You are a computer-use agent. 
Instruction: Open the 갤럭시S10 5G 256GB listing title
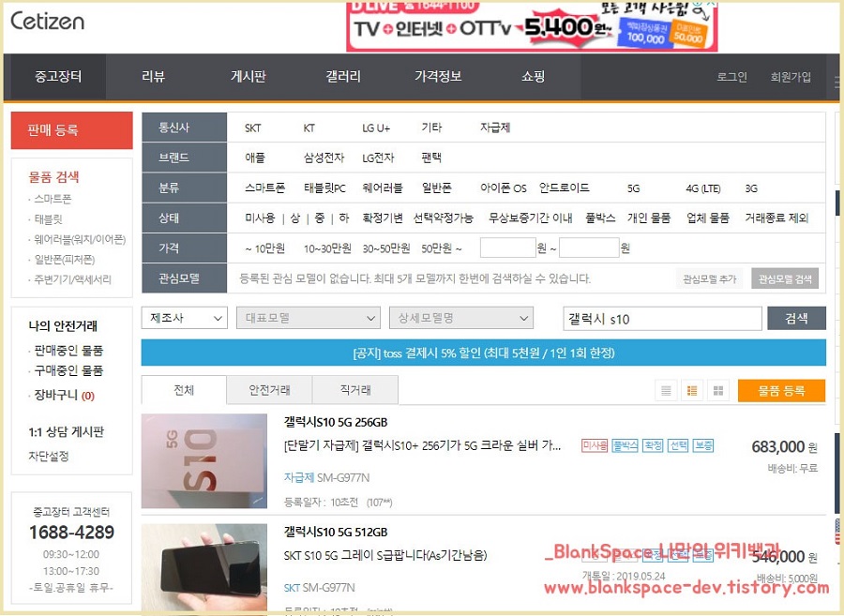click(336, 422)
